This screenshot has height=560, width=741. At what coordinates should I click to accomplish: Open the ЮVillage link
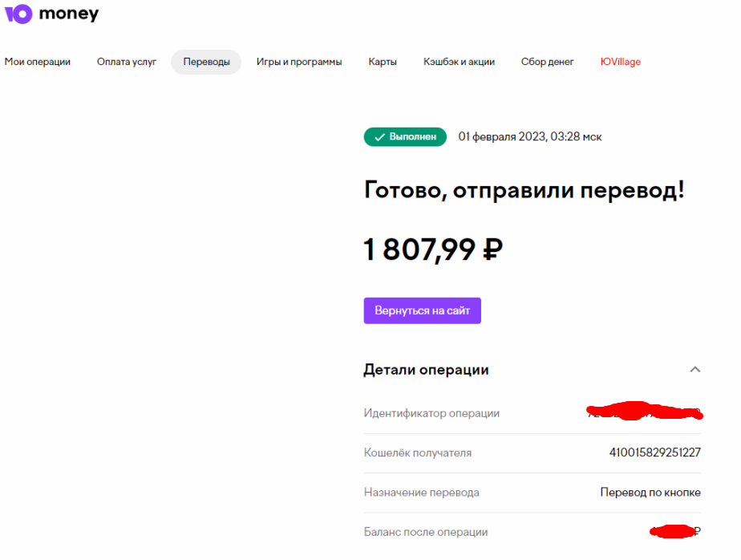click(x=621, y=62)
